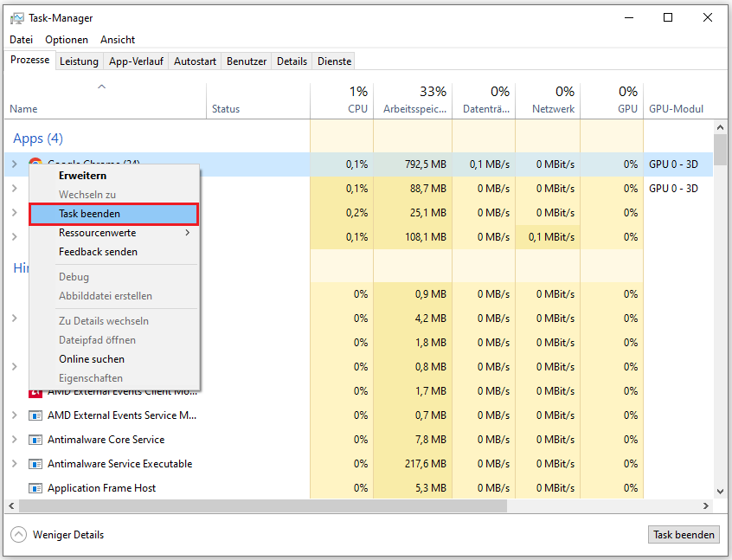This screenshot has width=732, height=560.
Task: Open the Ansicht menu
Action: tap(118, 40)
